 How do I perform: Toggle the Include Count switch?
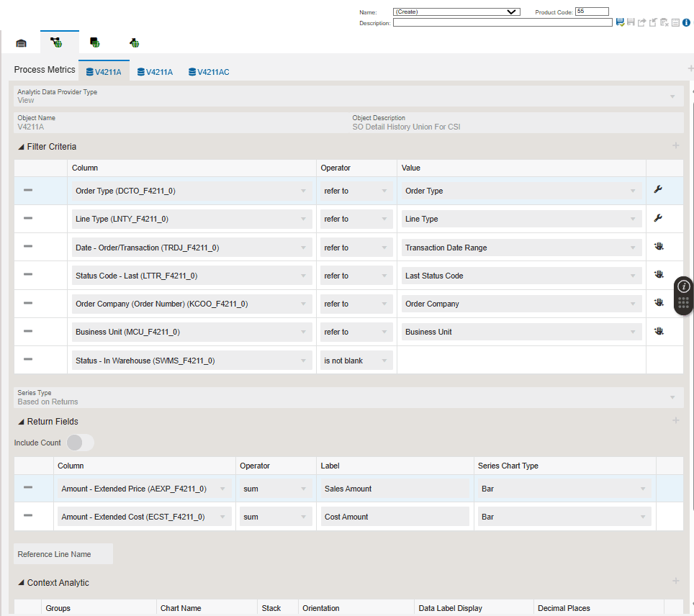click(x=80, y=443)
